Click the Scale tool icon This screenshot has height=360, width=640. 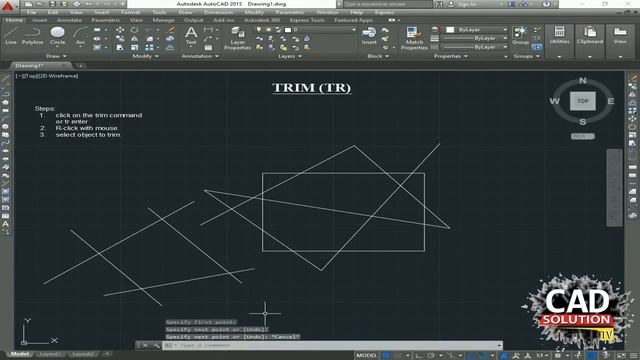point(134,48)
